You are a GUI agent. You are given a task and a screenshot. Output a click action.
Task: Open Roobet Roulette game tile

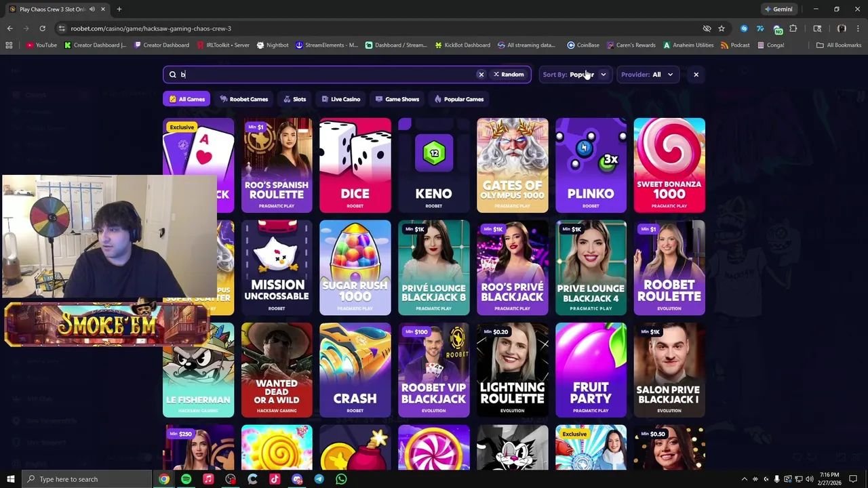pos(669,268)
